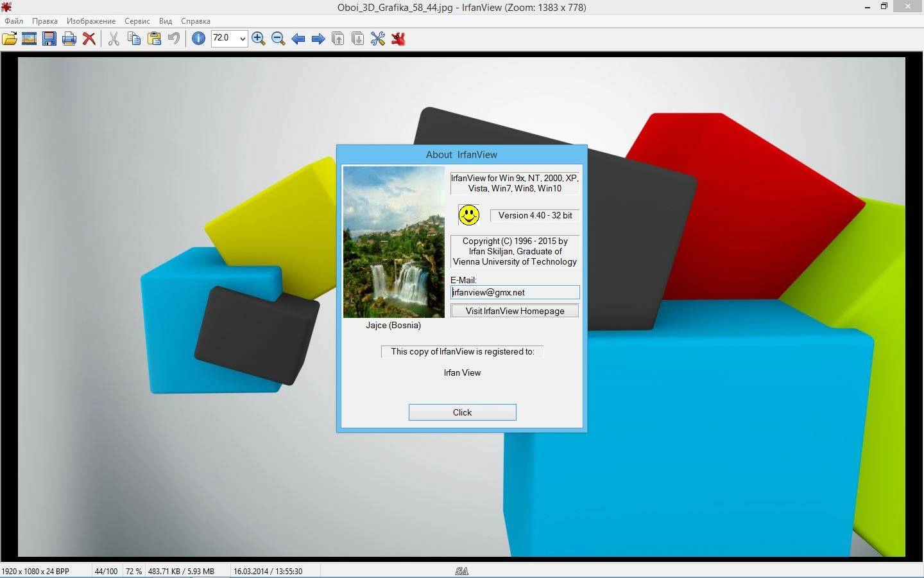This screenshot has height=578, width=924.
Task: Open the Файл menu
Action: click(x=13, y=21)
